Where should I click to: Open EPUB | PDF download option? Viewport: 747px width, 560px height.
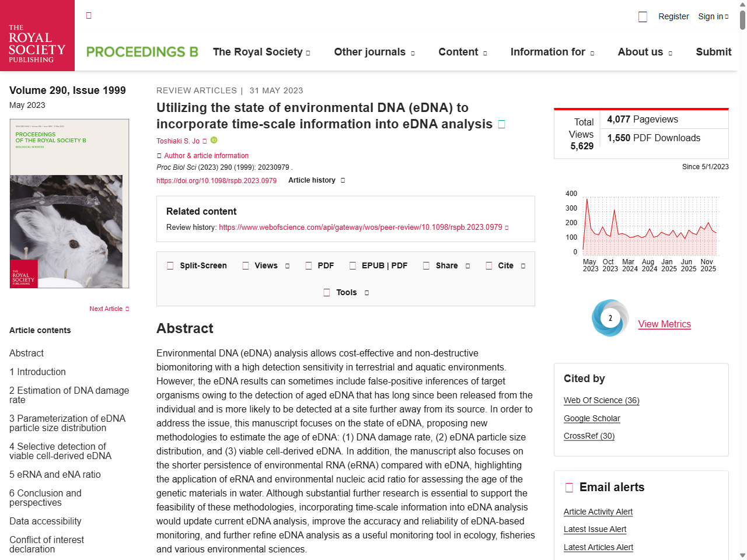pos(352,265)
